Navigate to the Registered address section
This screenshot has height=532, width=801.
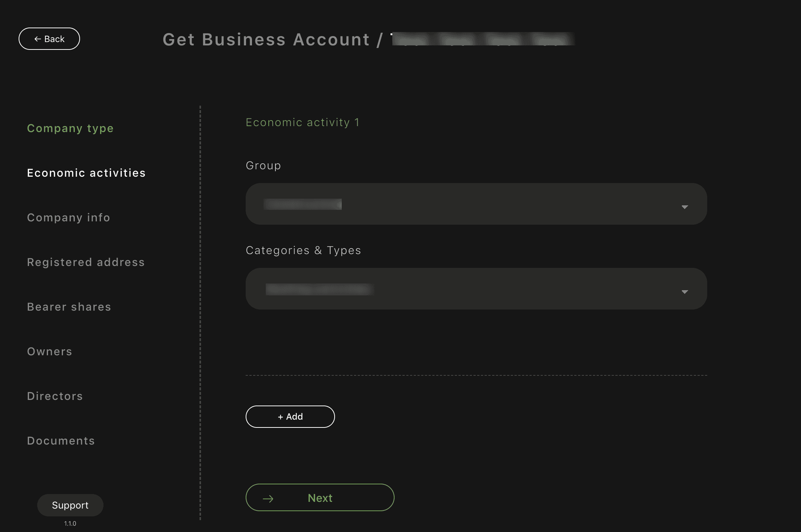(86, 262)
